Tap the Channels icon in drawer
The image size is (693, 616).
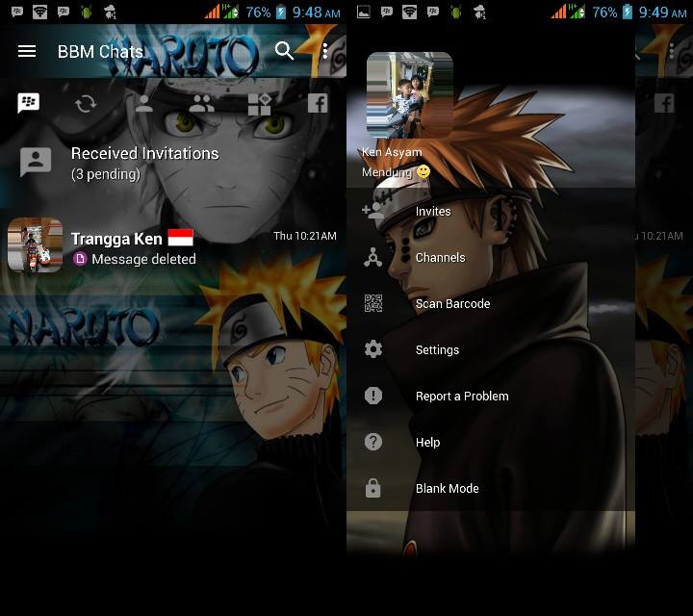tap(373, 257)
